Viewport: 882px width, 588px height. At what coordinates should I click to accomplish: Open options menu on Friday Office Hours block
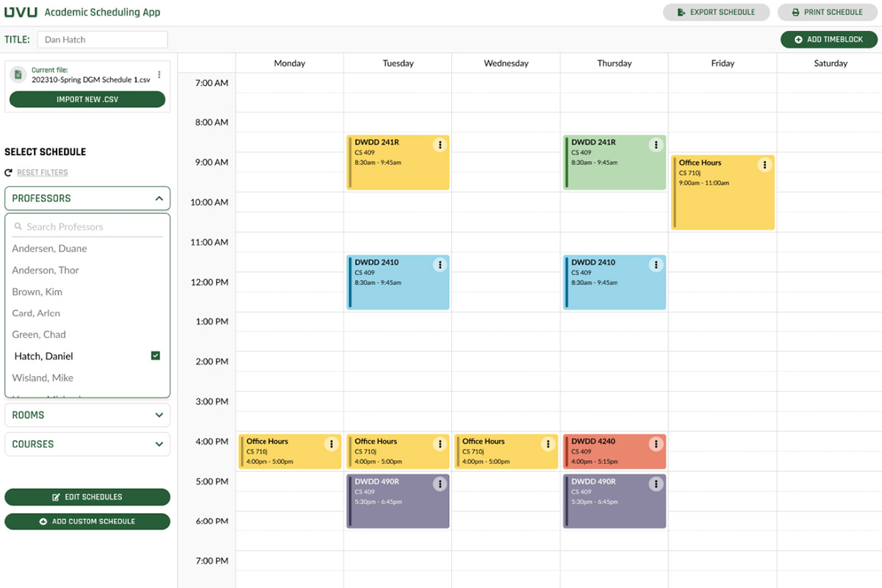[x=764, y=165]
